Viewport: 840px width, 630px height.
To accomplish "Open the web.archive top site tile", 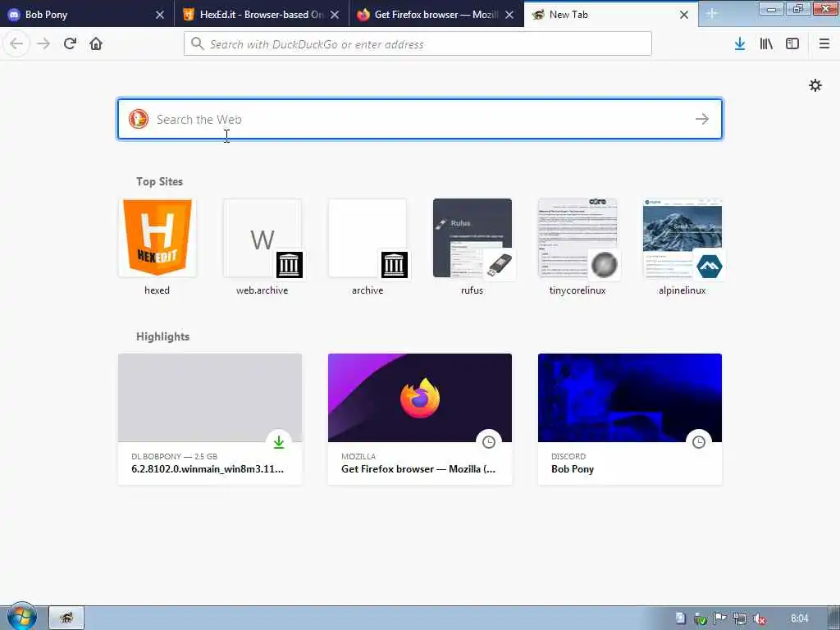I will click(x=262, y=247).
